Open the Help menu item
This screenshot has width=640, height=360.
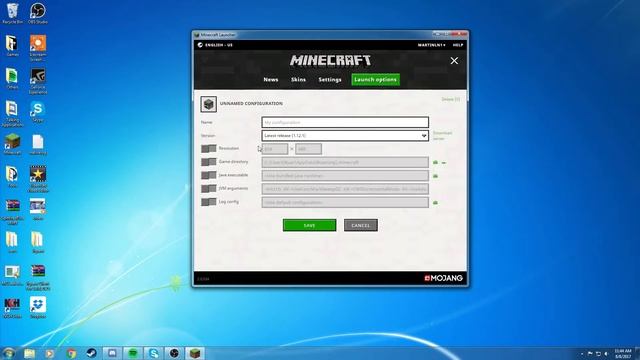[x=458, y=45]
